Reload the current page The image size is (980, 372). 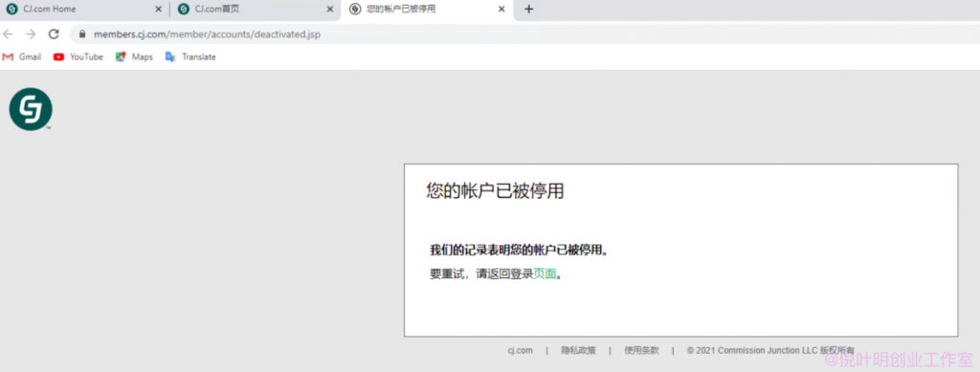click(x=54, y=34)
